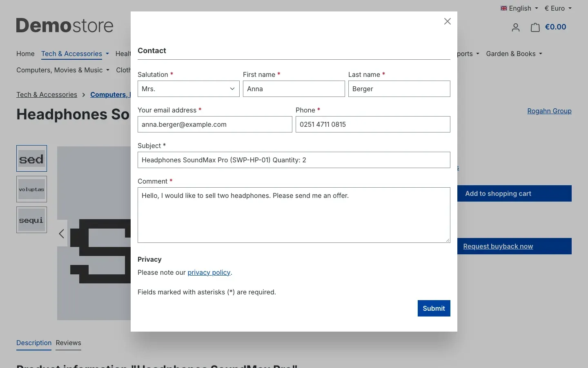Viewport: 588px width, 368px height.
Task: Click into the Subject field
Action: click(x=294, y=160)
